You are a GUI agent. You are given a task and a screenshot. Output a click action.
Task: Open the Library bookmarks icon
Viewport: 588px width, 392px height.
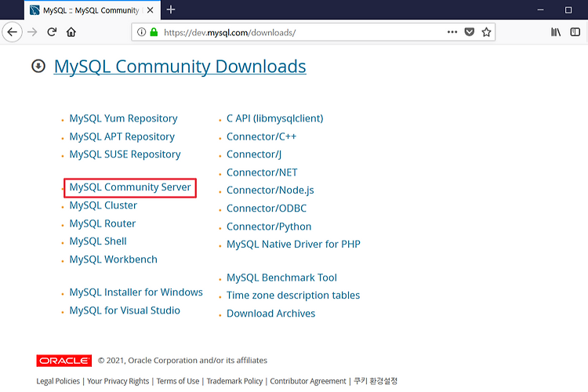[x=556, y=32]
